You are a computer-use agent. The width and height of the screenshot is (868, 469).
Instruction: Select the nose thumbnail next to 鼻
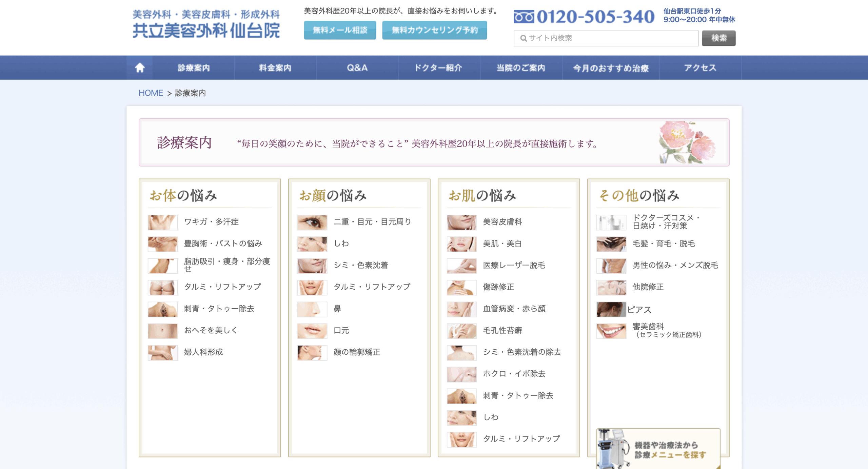312,309
